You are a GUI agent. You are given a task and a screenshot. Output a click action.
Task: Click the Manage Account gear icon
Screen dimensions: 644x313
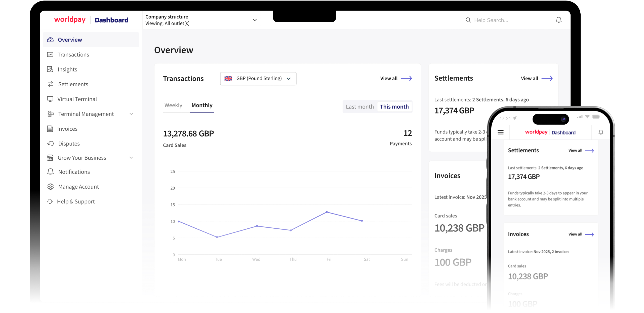point(50,187)
